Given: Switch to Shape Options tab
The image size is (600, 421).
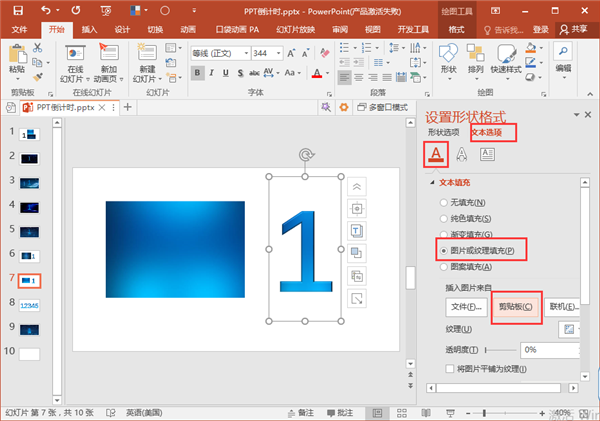Looking at the screenshot, I should (x=443, y=132).
